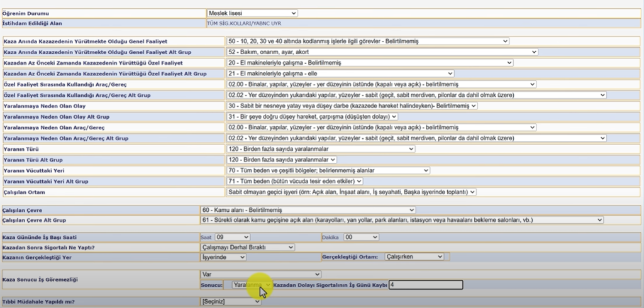Viewport: 644px width, 308px height.
Task: Expand Yaralanmaya Neden Olan Olay dropdown
Action: pyautogui.click(x=352, y=106)
